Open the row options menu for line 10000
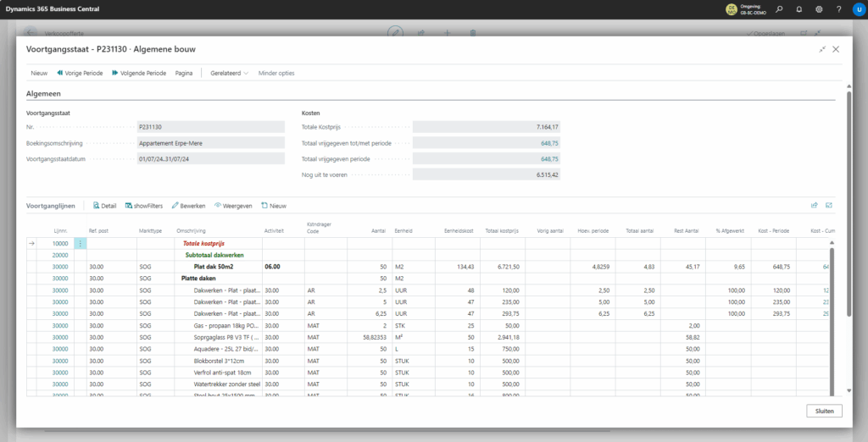The width and height of the screenshot is (868, 442). (x=81, y=243)
